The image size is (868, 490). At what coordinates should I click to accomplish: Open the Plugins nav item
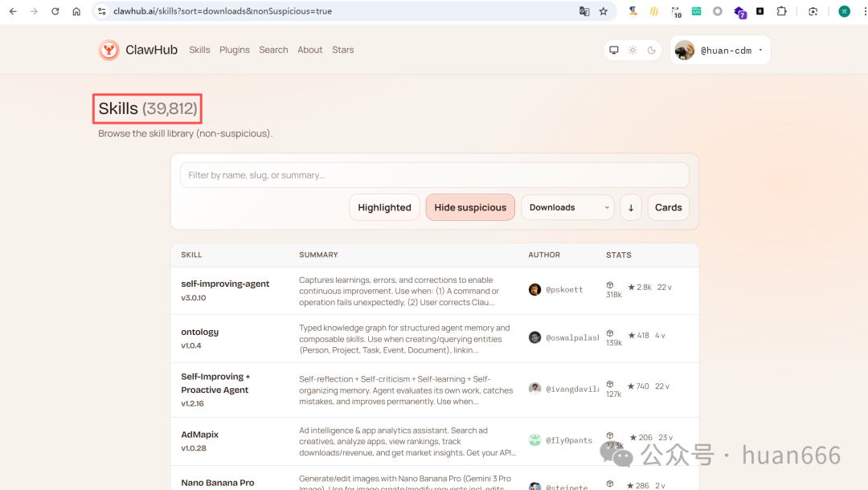coord(235,50)
